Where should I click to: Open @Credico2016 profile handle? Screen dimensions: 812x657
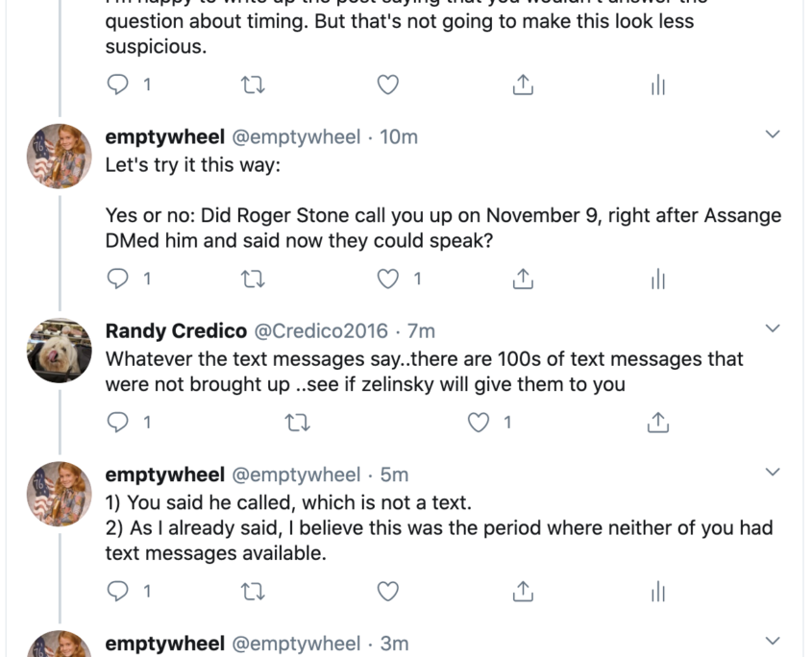[321, 330]
